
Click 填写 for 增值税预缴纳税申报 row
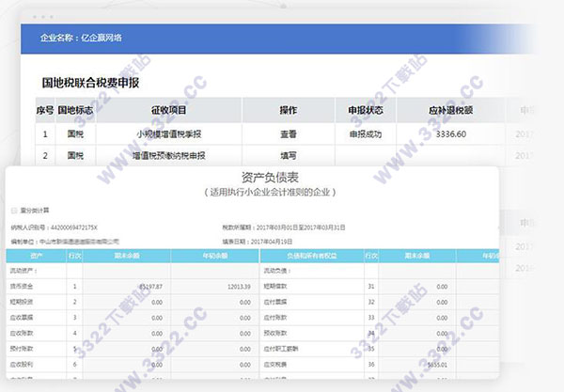coord(289,156)
